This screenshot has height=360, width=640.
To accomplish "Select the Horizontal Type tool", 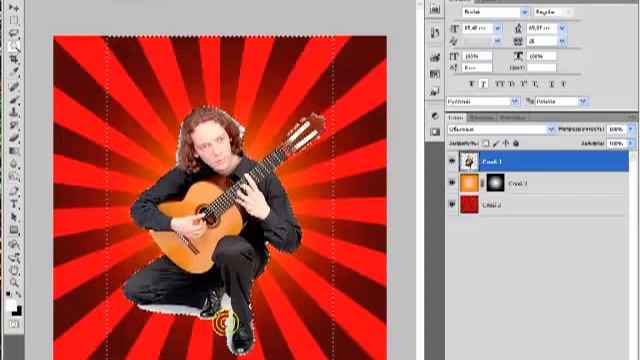I will coord(14,204).
